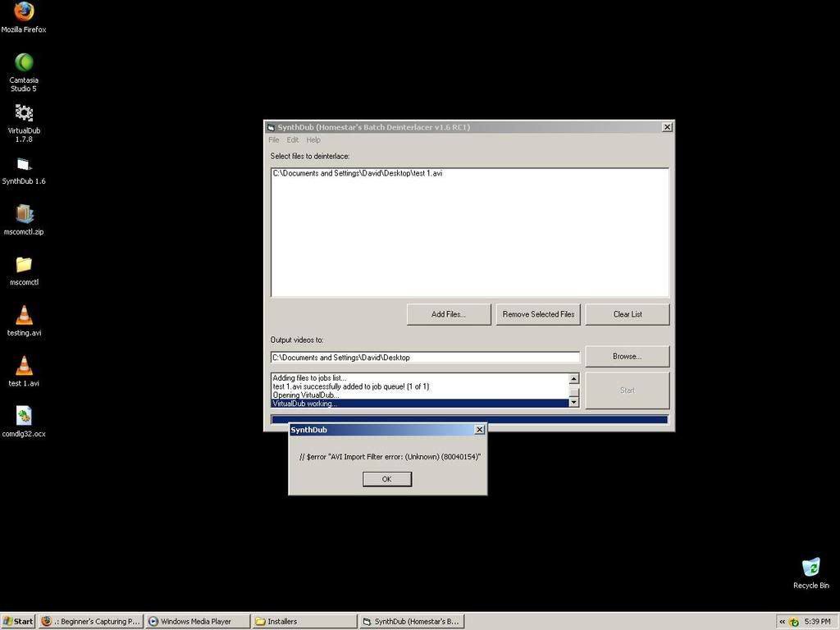The width and height of the screenshot is (840, 630).
Task: Click Remove Selected Files button
Action: click(538, 314)
